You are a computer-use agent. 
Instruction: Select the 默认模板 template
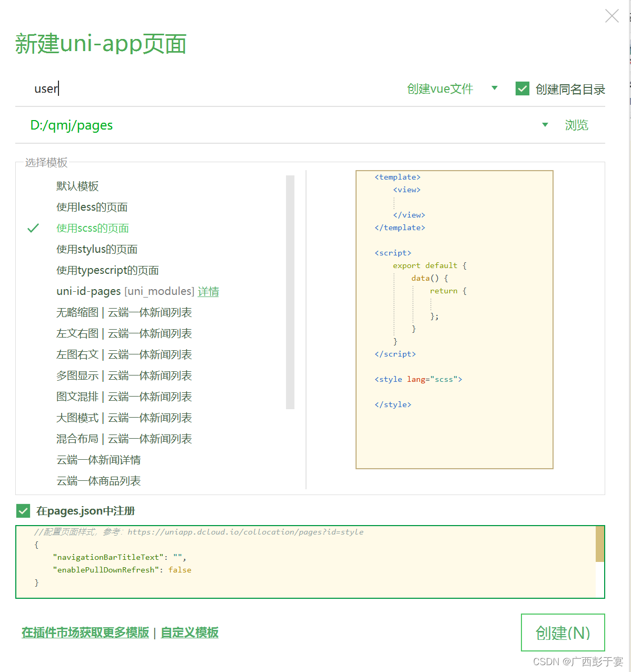point(77,186)
